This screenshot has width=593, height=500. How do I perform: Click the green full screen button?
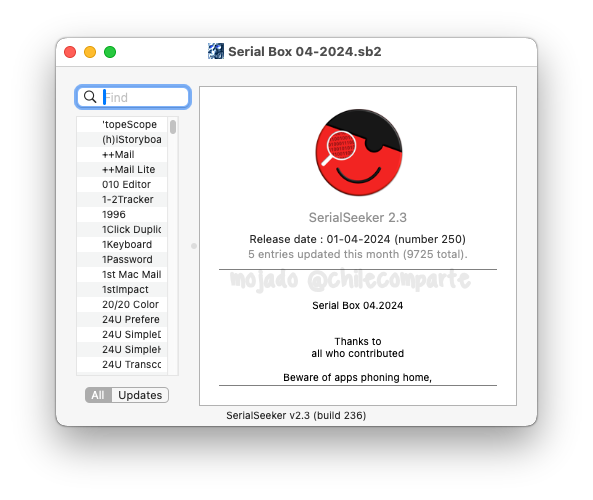click(110, 52)
